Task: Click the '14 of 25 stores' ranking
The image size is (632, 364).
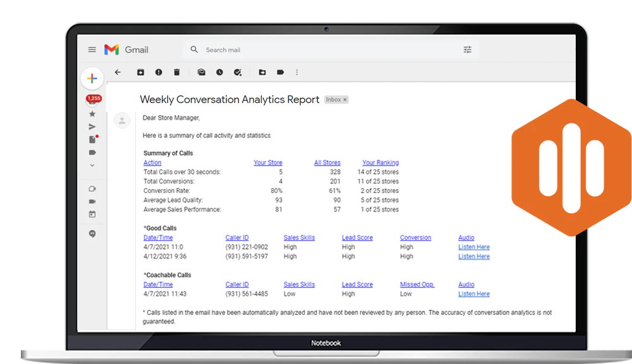Action: 378,172
